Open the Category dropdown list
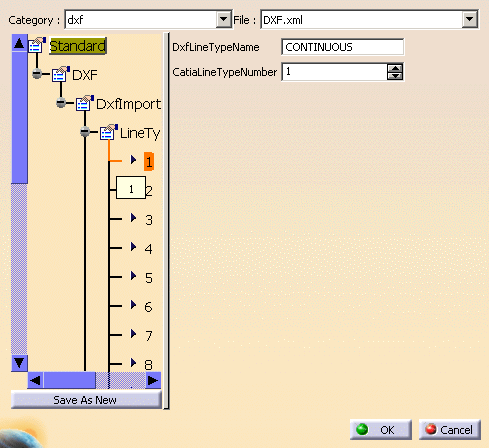The height and width of the screenshot is (448, 489). pos(223,20)
